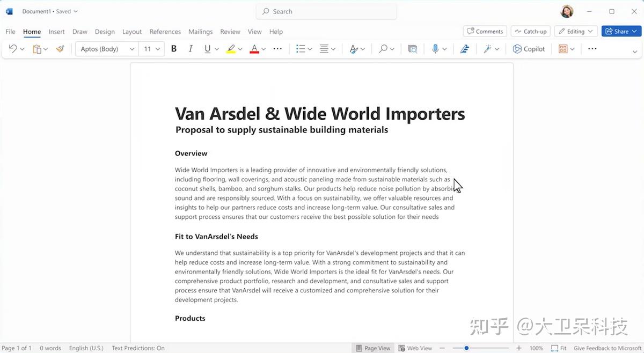Click the bullet list icon
This screenshot has width=644, height=353.
tap(301, 49)
